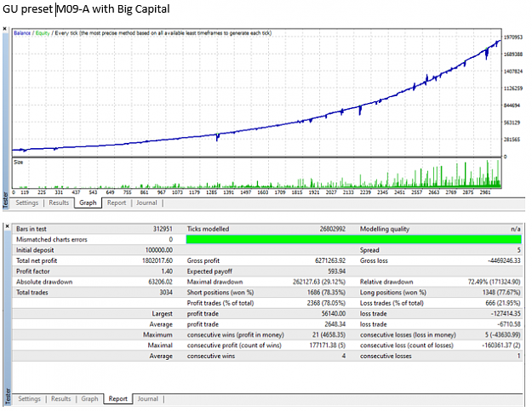532x411 pixels.
Task: Click the 'Profit trades (% of total)' label
Action: (220, 303)
